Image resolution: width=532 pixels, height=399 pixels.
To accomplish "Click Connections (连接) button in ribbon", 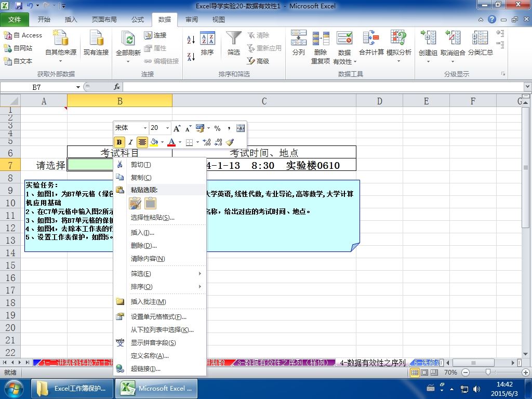I will click(x=155, y=35).
